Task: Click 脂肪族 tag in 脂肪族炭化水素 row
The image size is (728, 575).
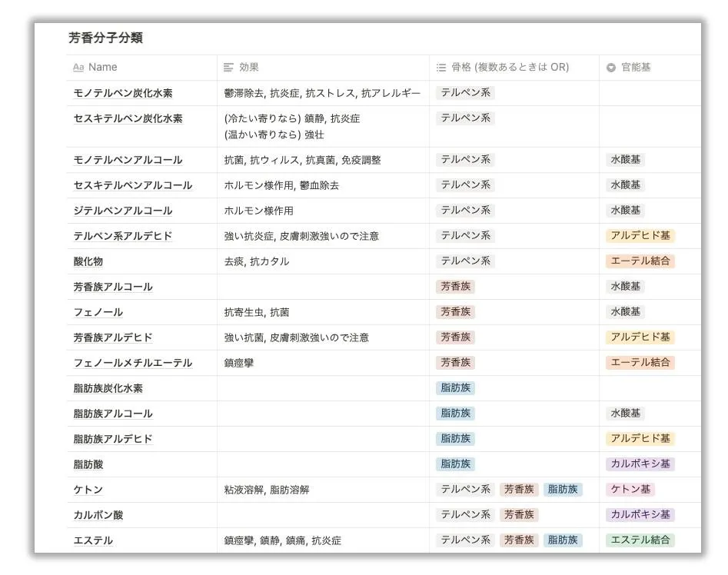Action: pos(455,388)
